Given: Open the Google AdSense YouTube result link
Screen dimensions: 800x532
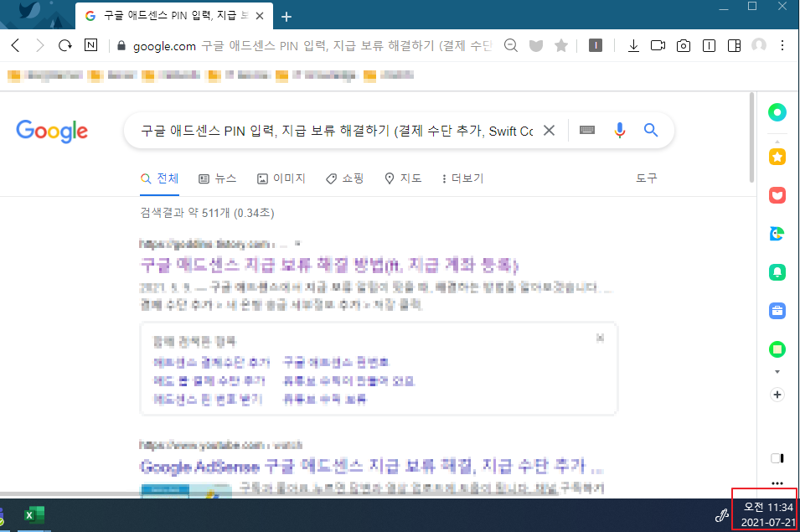Looking at the screenshot, I should (371, 466).
